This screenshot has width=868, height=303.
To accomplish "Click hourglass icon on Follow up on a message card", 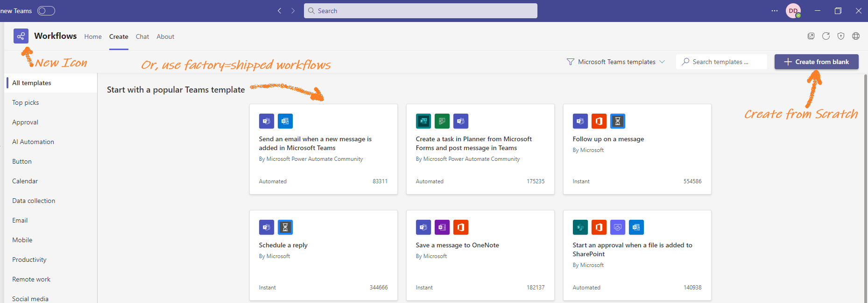I will coord(618,121).
